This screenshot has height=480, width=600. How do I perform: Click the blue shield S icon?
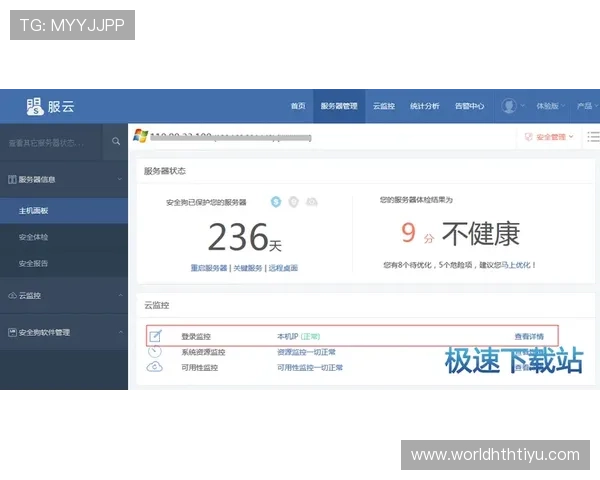(276, 201)
